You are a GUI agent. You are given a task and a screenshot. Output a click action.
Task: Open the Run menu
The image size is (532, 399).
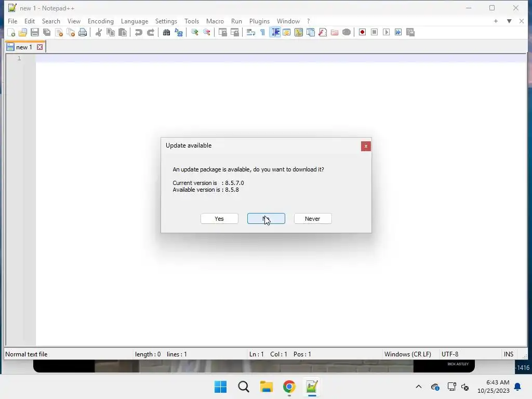pos(236,21)
